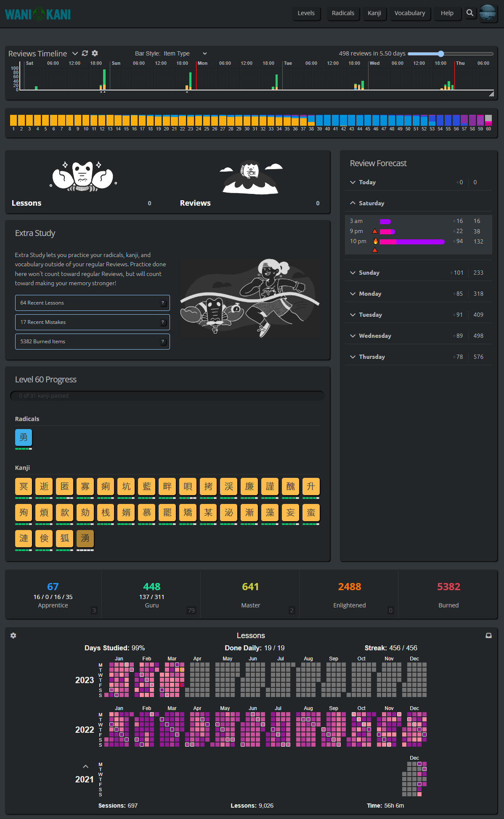This screenshot has height=819, width=504.
Task: Adjust the timeline days range slider
Action: 451,54
